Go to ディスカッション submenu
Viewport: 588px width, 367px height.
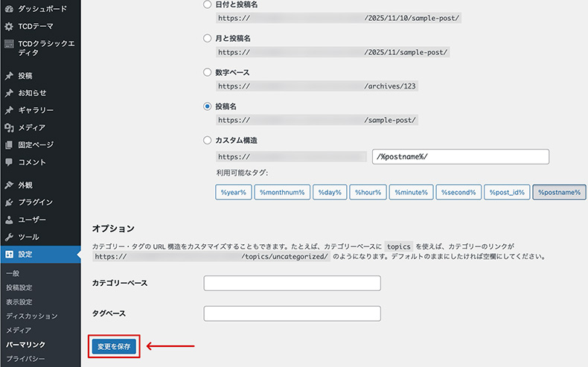tap(32, 316)
